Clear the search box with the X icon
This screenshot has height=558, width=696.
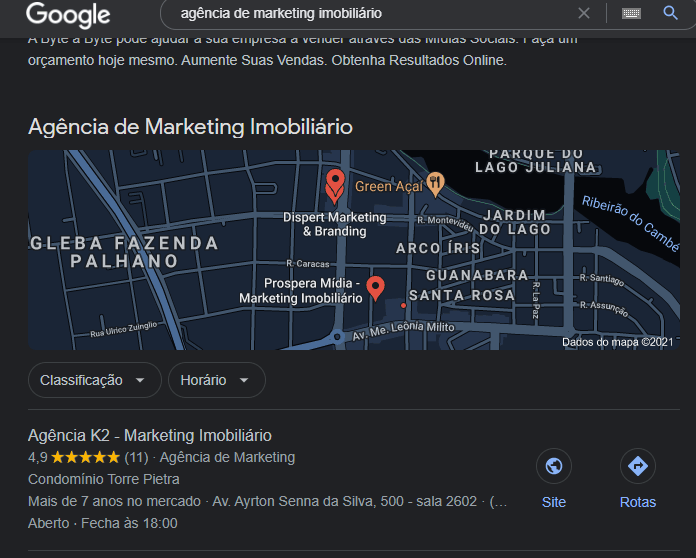coord(584,13)
